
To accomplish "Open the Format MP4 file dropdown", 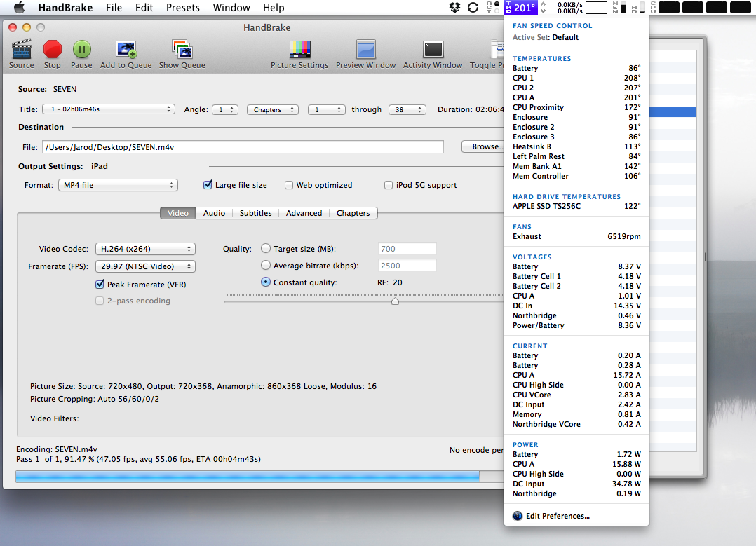I will coord(118,185).
